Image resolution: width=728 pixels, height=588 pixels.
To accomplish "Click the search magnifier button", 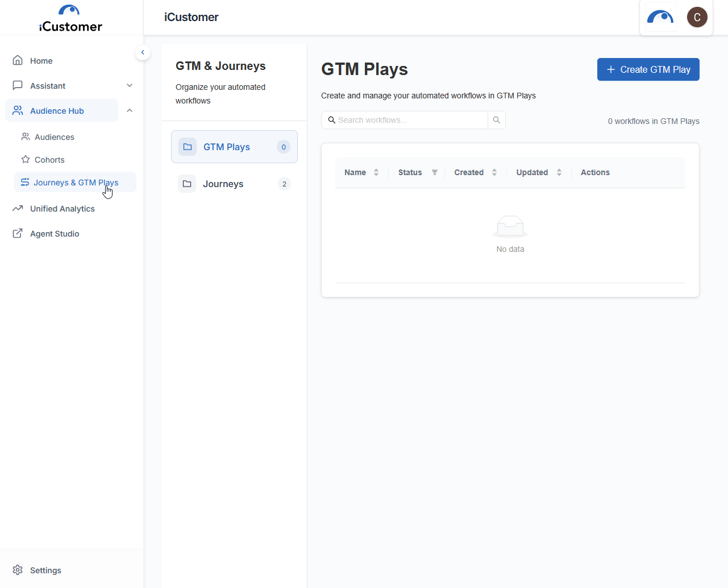I will pos(497,120).
